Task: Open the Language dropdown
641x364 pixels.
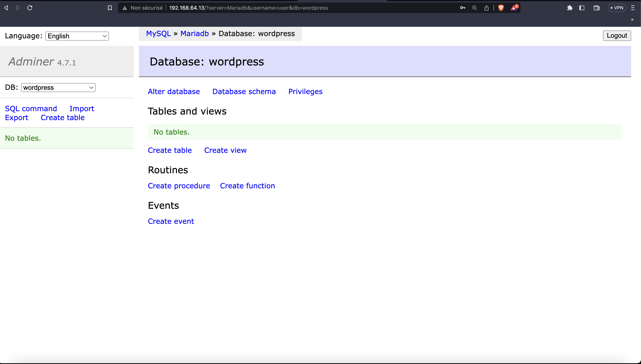Action: click(x=77, y=36)
